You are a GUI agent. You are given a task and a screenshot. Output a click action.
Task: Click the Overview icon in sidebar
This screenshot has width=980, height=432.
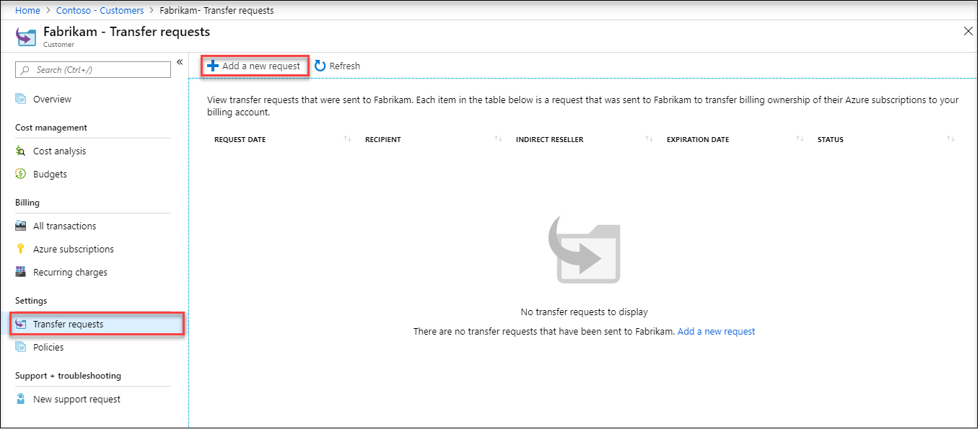pyautogui.click(x=21, y=99)
